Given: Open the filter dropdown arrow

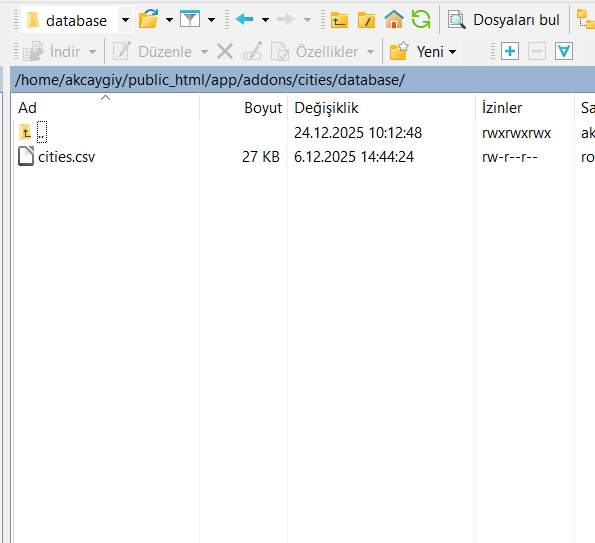Looking at the screenshot, I should [x=211, y=20].
